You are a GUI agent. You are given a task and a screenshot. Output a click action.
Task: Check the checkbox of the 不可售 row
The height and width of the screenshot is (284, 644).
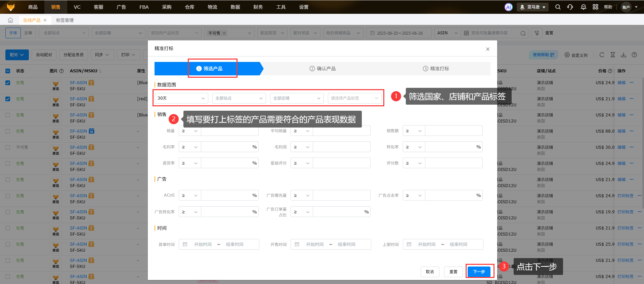[8, 147]
